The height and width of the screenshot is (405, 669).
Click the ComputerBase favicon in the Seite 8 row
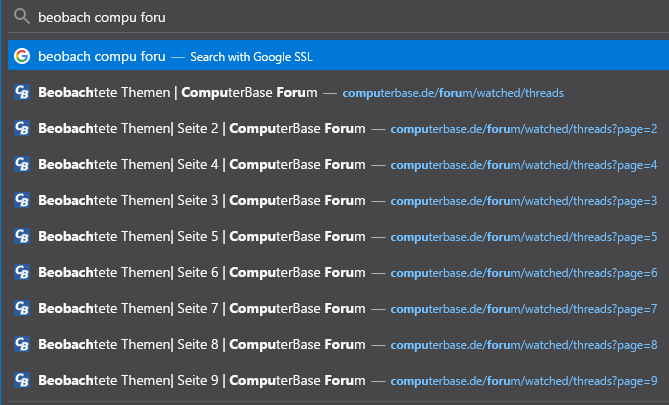click(22, 344)
